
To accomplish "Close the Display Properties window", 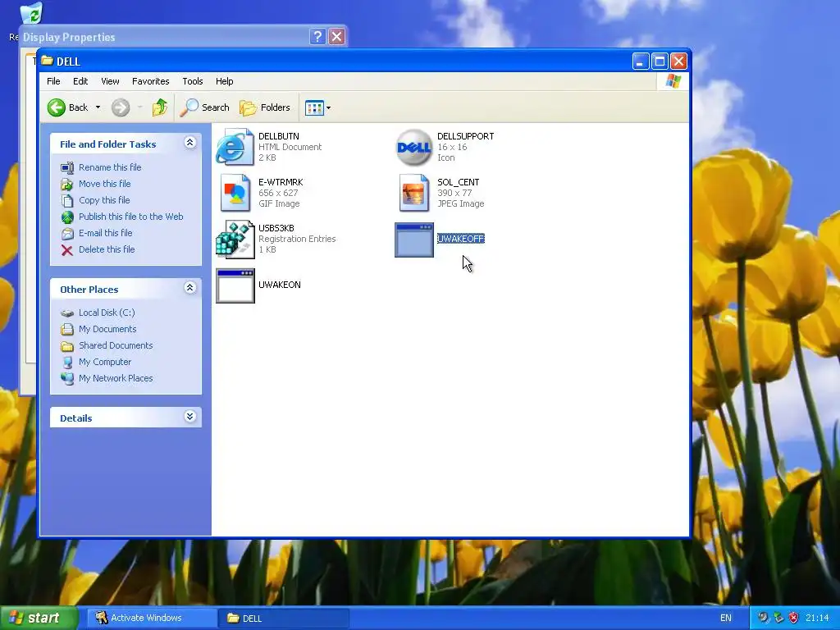I will [336, 36].
